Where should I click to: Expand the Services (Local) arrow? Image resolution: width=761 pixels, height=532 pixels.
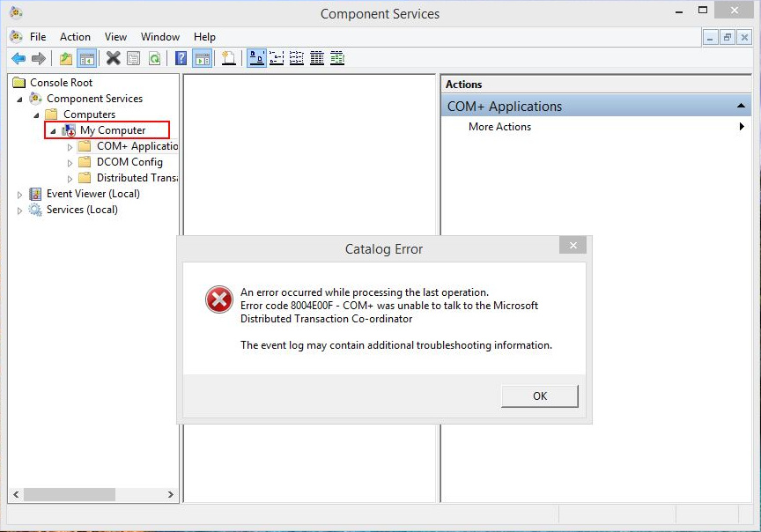[19, 211]
